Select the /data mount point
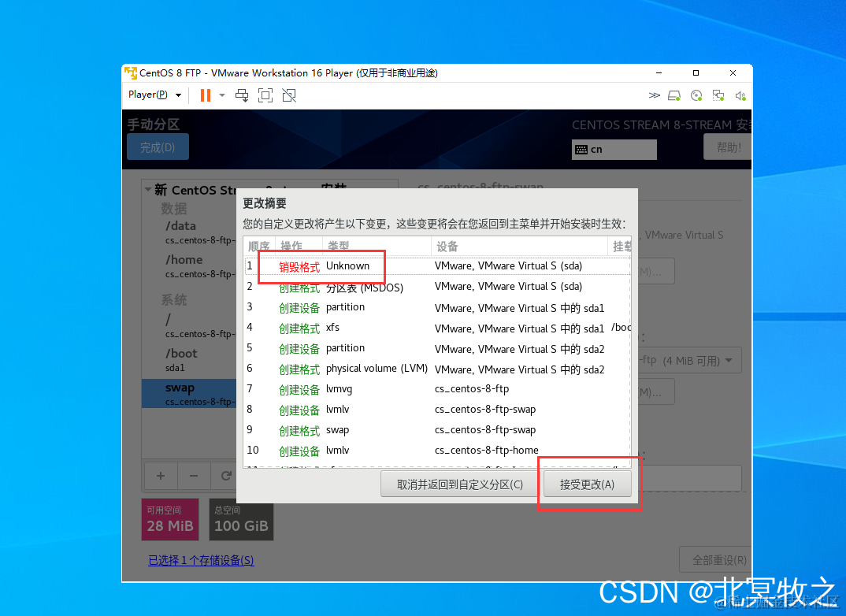The width and height of the screenshot is (846, 616). tap(189, 232)
